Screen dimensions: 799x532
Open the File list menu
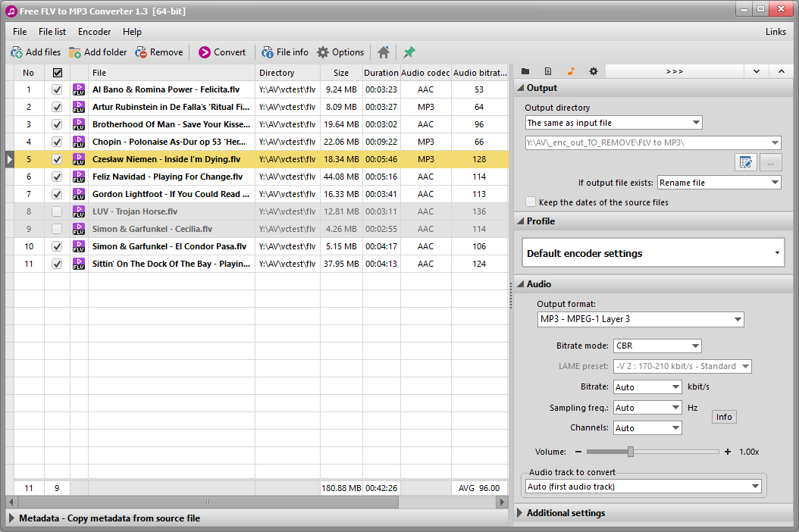click(x=52, y=32)
